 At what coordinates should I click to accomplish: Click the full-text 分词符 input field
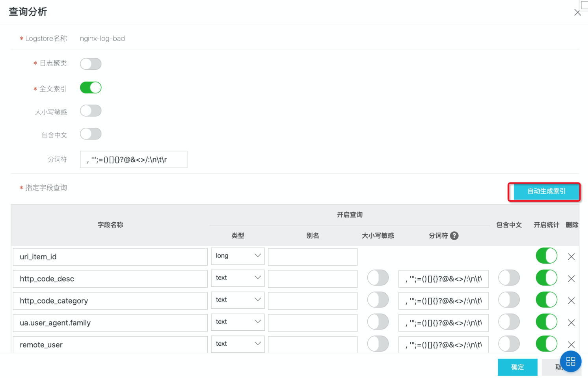(134, 160)
